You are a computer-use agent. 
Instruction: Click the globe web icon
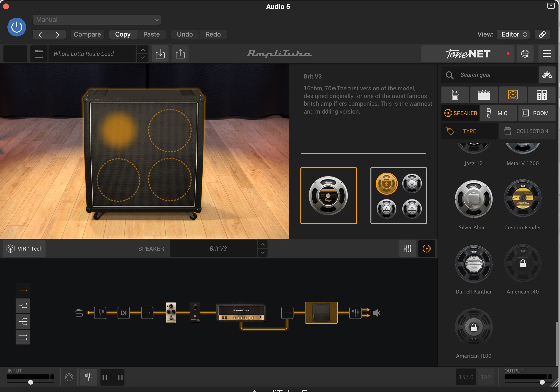tap(525, 54)
